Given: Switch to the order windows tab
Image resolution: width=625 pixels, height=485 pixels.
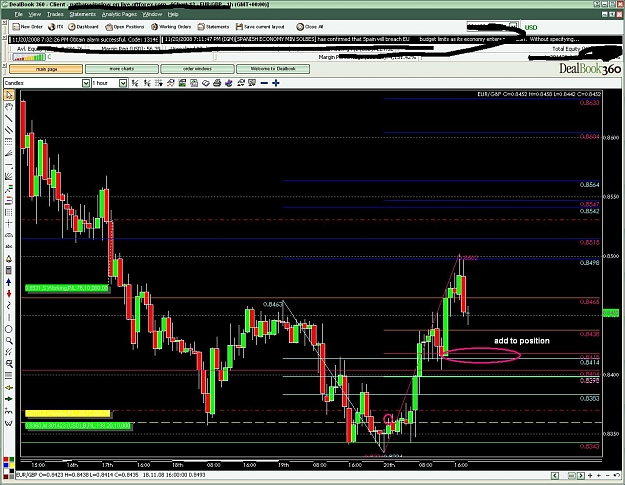Looking at the screenshot, I should tap(197, 69).
